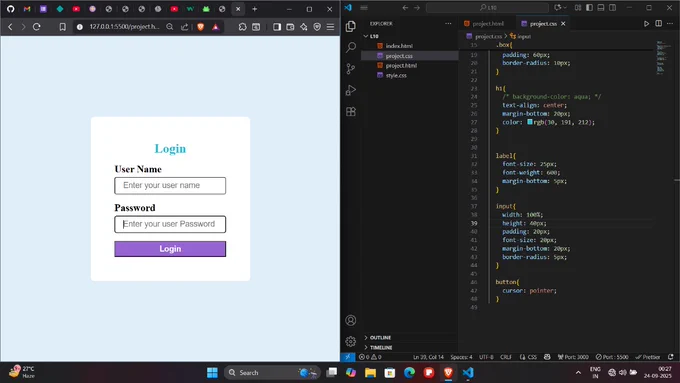680x383 pixels.
Task: Split the editor right
Action: [x=658, y=23]
